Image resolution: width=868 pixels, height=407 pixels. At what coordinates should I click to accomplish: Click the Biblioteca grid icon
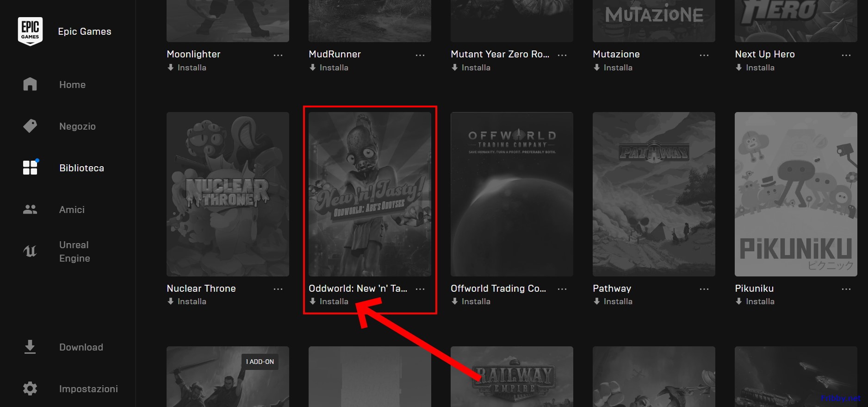pyautogui.click(x=30, y=167)
